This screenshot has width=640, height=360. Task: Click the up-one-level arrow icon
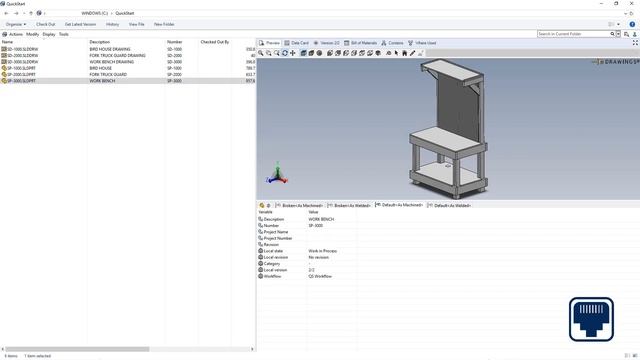(x=31, y=13)
